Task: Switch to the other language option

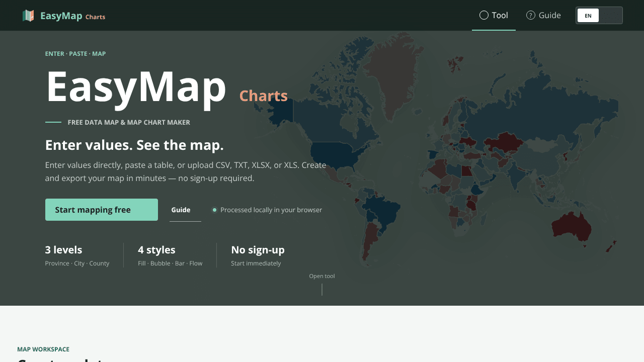Action: [x=610, y=16]
